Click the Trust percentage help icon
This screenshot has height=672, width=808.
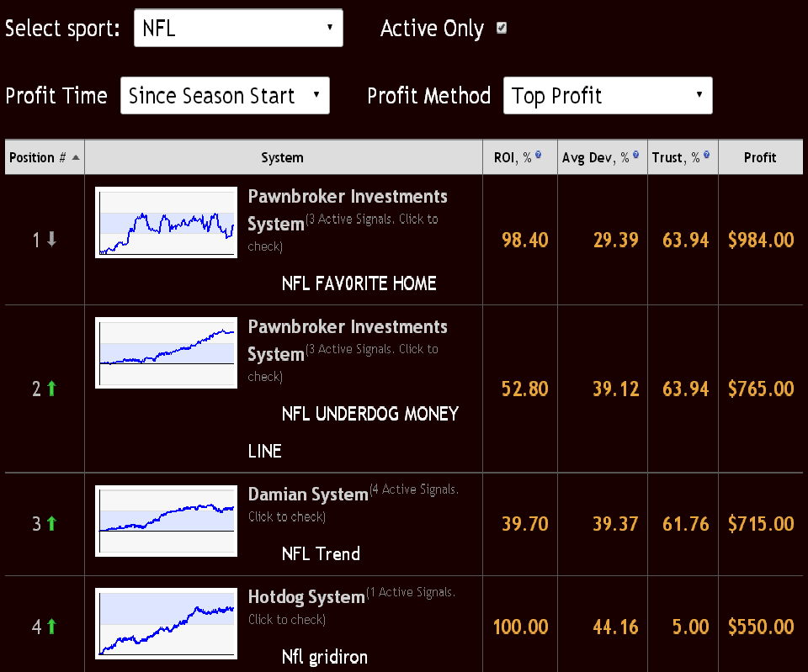click(705, 153)
